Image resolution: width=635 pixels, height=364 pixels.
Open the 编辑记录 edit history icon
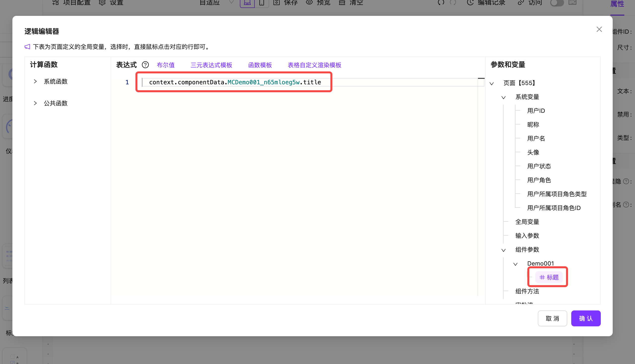click(471, 3)
